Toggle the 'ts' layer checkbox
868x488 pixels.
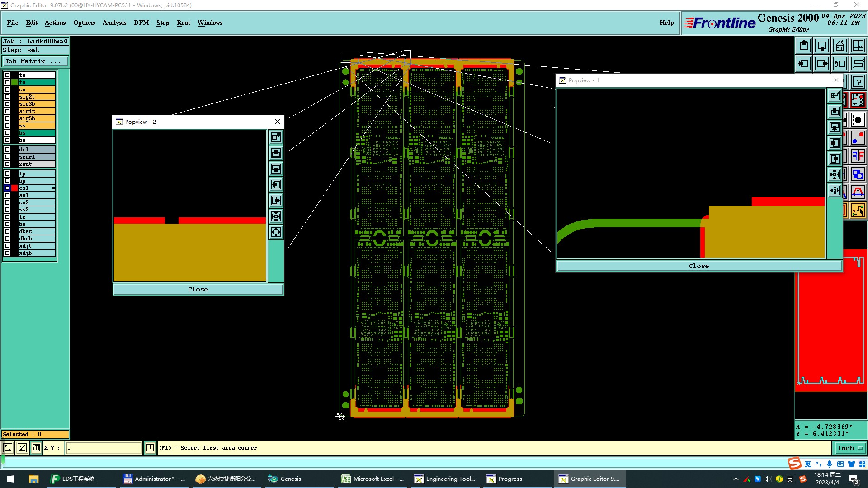coord(7,82)
